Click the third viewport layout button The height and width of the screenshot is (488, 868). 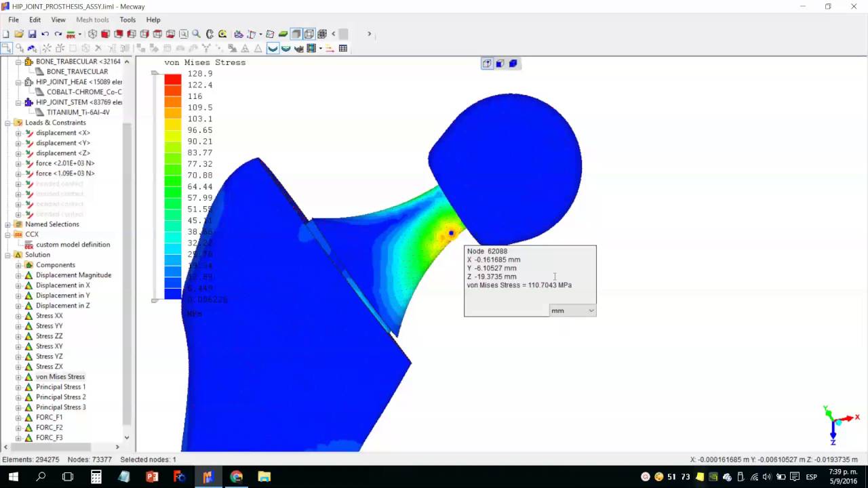click(x=513, y=63)
